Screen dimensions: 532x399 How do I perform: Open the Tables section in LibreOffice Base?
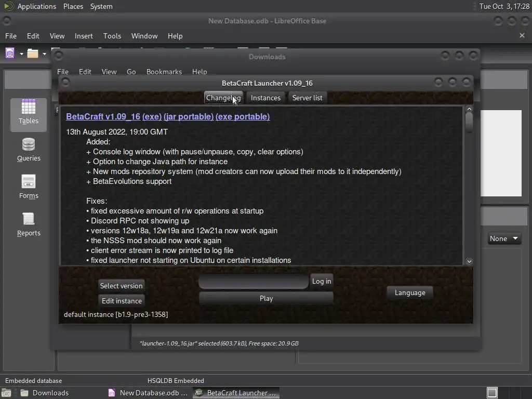[x=29, y=115]
